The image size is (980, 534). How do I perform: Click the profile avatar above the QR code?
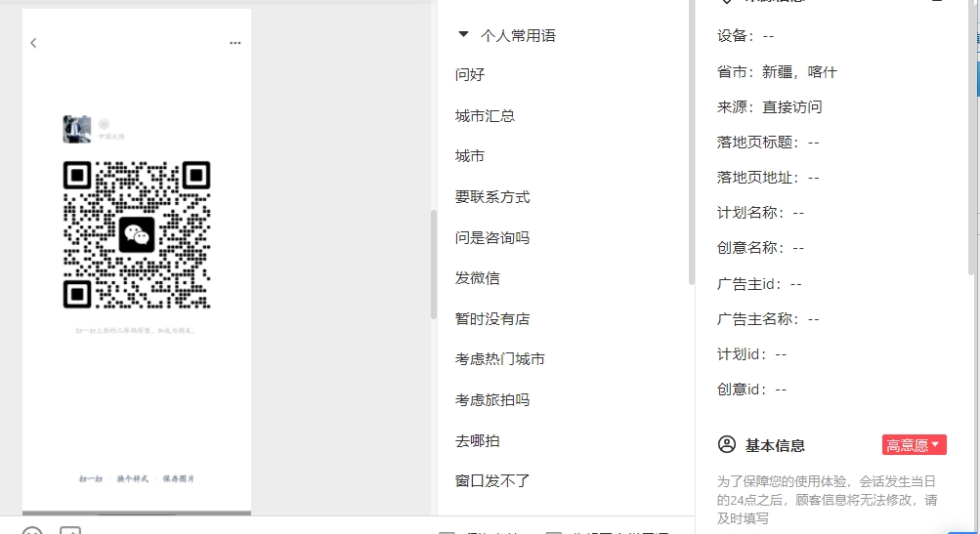77,129
